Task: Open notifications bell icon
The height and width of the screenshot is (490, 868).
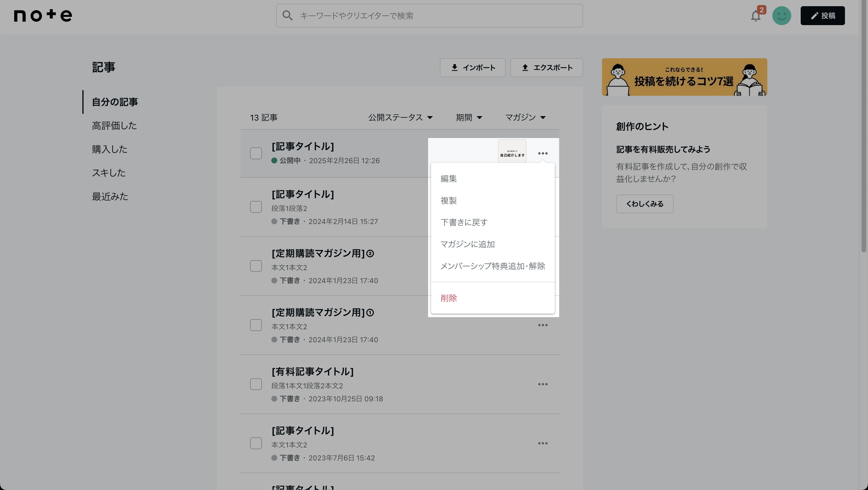Action: pyautogui.click(x=756, y=16)
